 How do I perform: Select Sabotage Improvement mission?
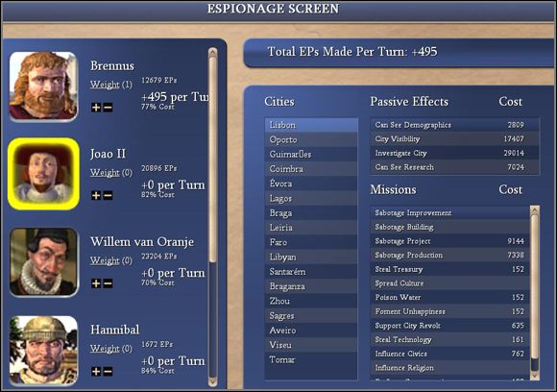pyautogui.click(x=450, y=213)
